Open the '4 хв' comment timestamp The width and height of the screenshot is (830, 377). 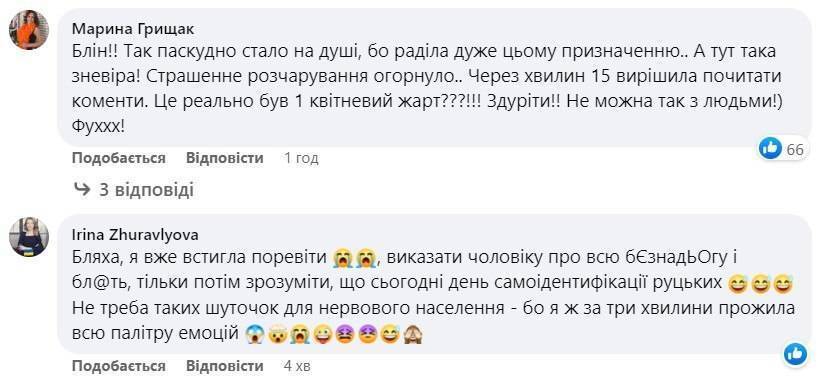pos(297,366)
